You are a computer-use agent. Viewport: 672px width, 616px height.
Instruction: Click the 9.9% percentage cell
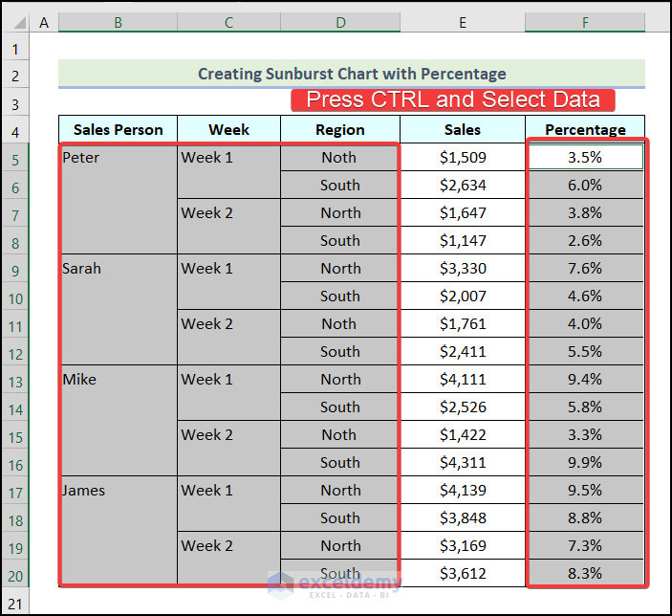point(585,463)
